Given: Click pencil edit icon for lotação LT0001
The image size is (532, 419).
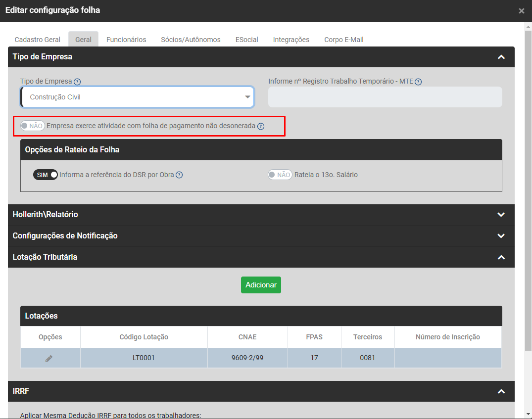Looking at the screenshot, I should 49,358.
